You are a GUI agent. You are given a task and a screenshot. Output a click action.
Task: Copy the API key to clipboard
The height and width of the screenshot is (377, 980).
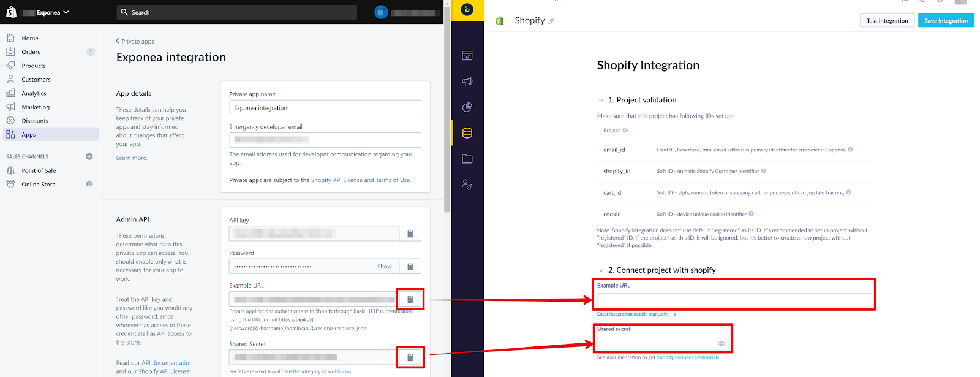coord(410,234)
